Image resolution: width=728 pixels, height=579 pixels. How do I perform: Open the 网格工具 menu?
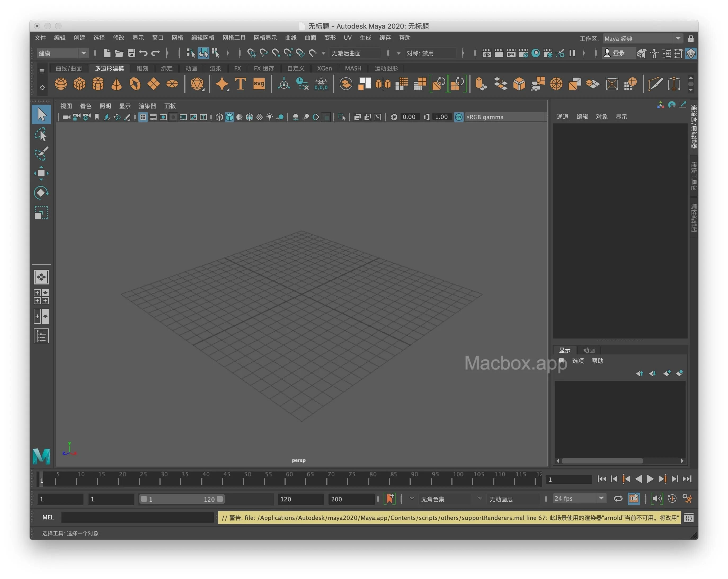point(234,38)
